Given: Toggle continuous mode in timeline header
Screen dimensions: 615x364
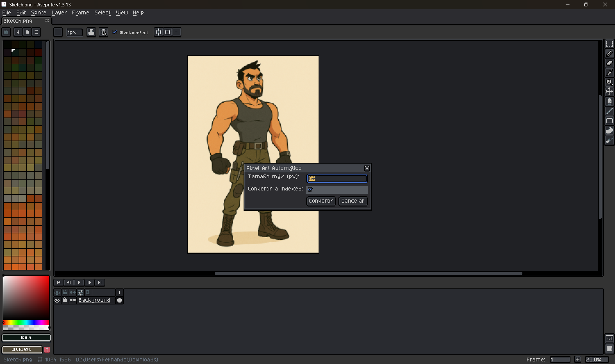Looking at the screenshot, I should pyautogui.click(x=73, y=293).
